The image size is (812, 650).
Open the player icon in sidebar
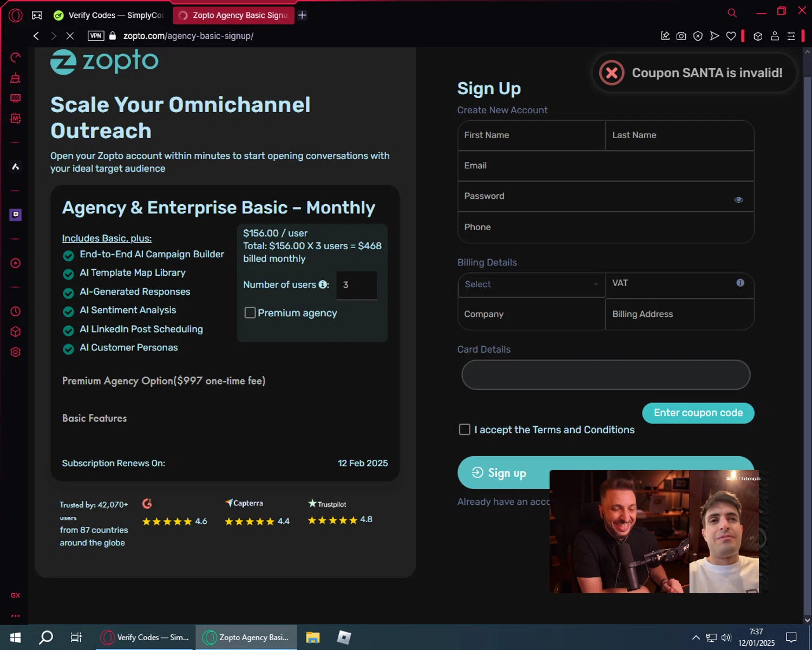click(16, 263)
